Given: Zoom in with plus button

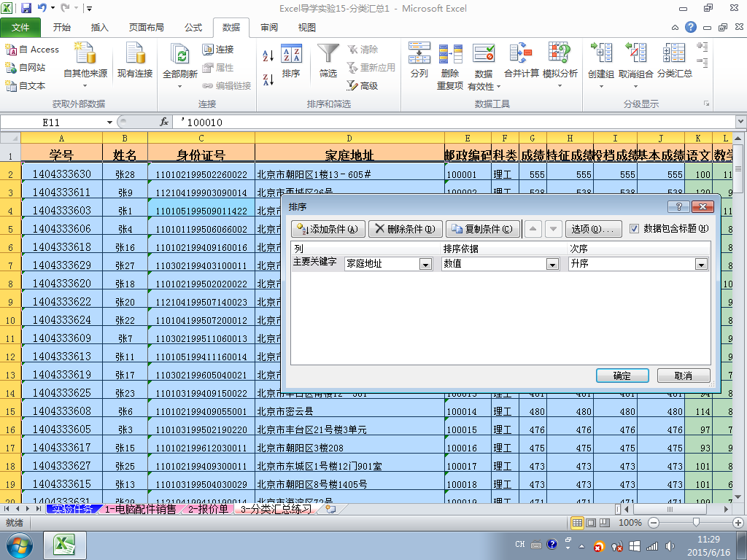Looking at the screenshot, I should 738,522.
